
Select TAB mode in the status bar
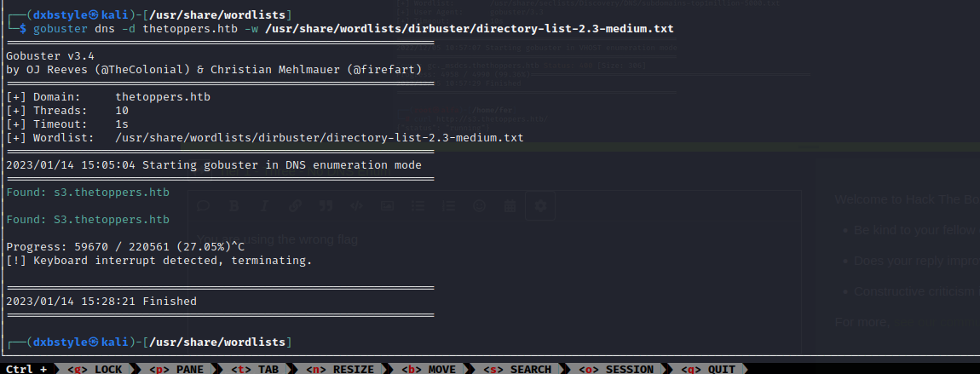click(255, 369)
